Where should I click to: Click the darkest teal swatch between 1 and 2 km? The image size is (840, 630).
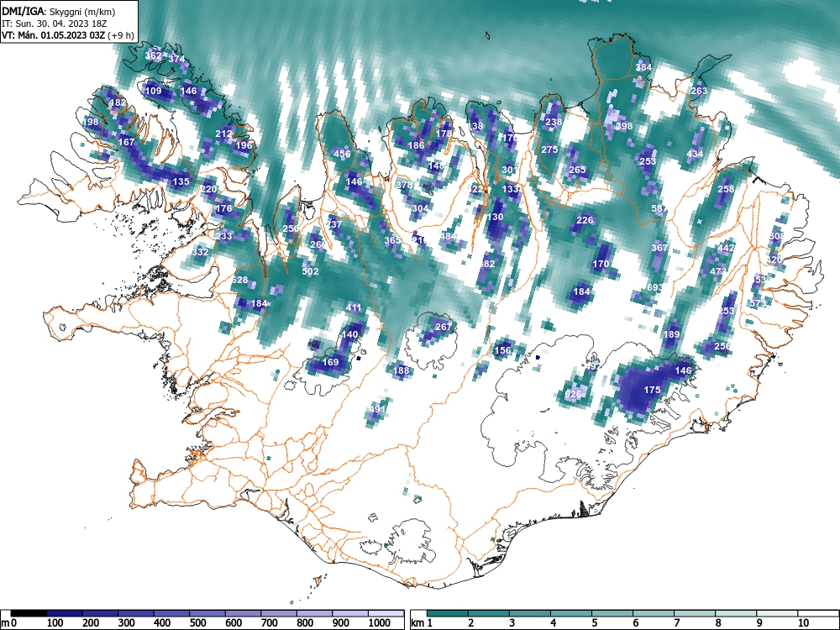point(448,613)
